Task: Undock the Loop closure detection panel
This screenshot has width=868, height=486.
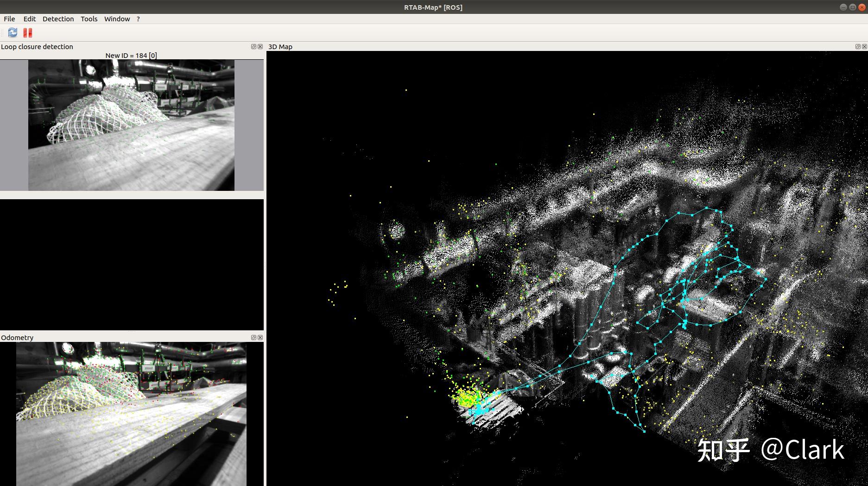Action: point(253,46)
